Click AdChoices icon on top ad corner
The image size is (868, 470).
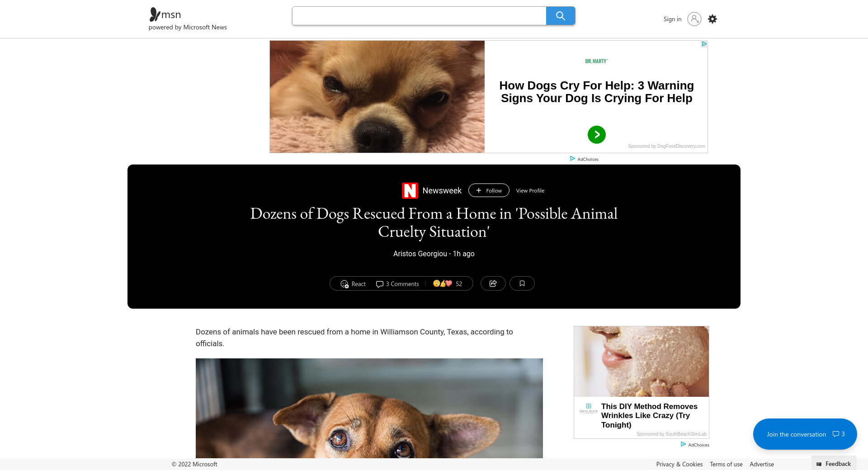coord(704,44)
